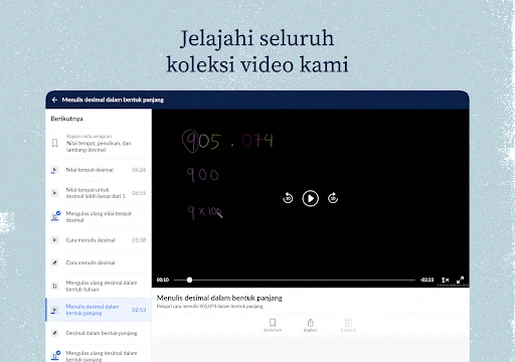The height and width of the screenshot is (362, 515).
Task: Open 'Cara menulis desimal' video lasting 05:38
Action: (x=98, y=240)
